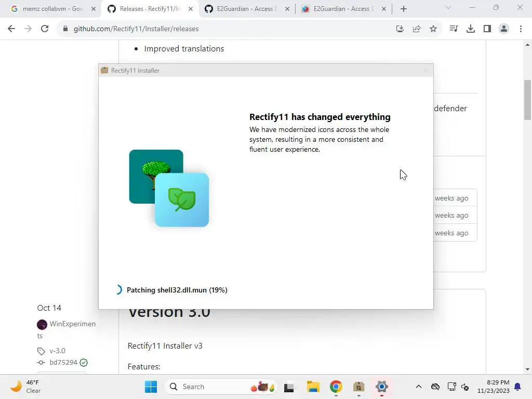Click the Patching shell32.dll.mun progress text

(177, 290)
